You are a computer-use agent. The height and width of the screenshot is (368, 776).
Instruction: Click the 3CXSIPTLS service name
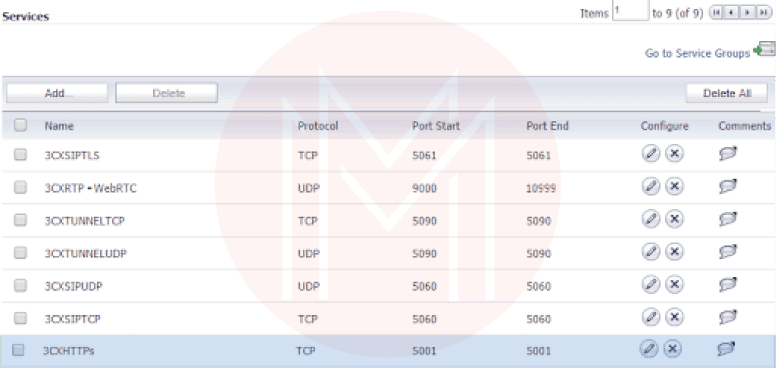(x=72, y=155)
